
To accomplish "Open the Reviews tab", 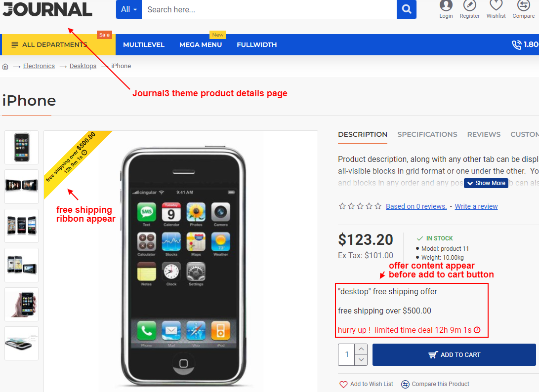I will click(484, 134).
